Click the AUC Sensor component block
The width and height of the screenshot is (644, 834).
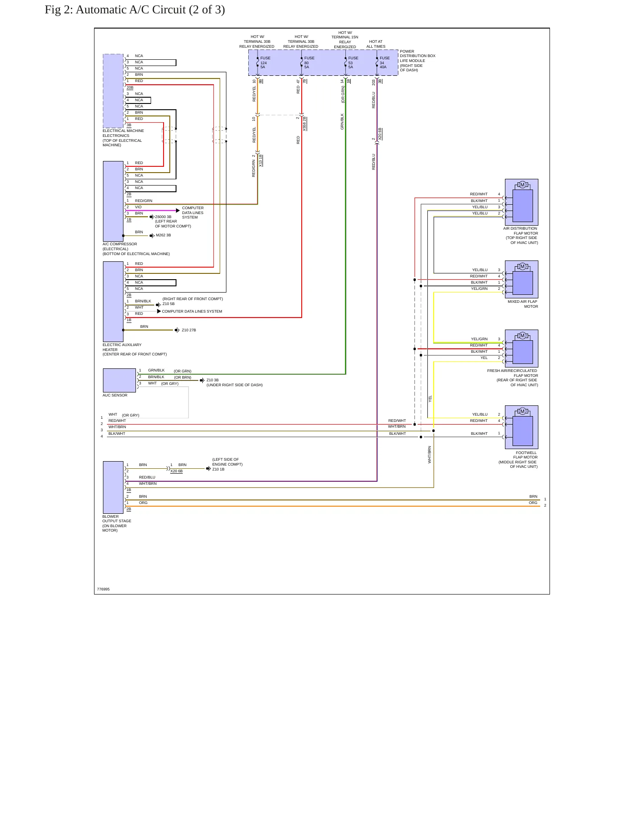(x=119, y=380)
